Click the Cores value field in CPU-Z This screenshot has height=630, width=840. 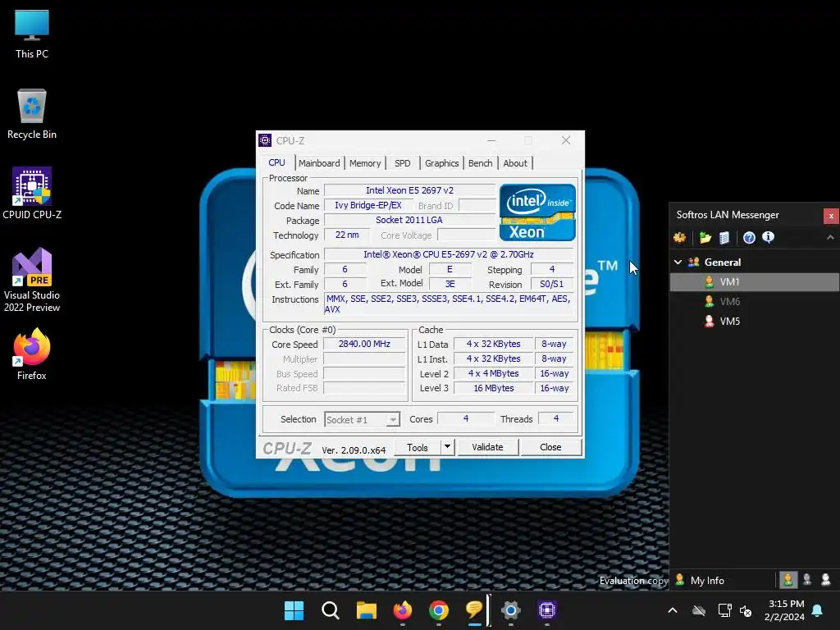[x=466, y=418]
